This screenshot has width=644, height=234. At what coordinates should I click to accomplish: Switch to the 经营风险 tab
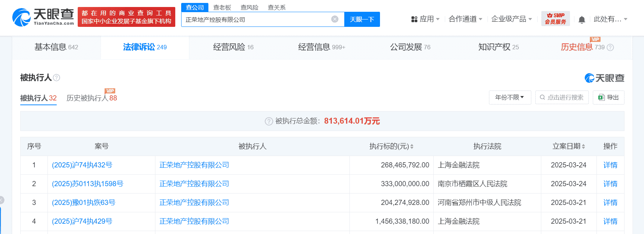[x=233, y=47]
